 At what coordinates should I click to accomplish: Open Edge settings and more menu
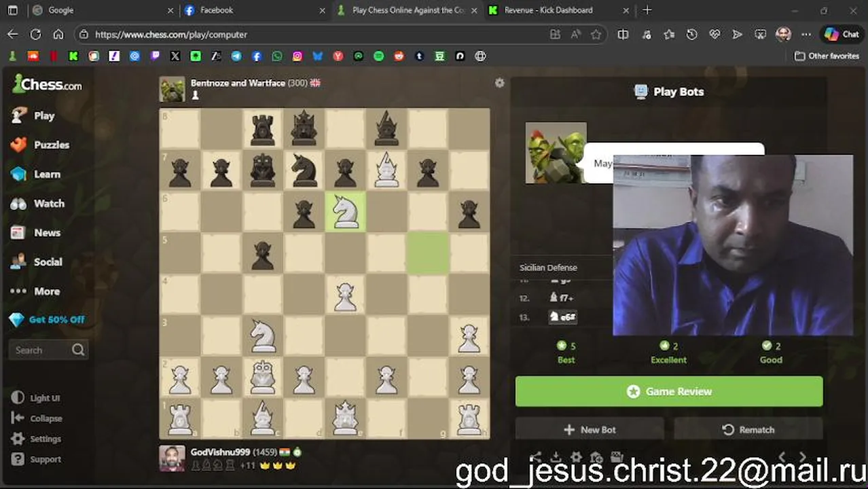pyautogui.click(x=806, y=34)
